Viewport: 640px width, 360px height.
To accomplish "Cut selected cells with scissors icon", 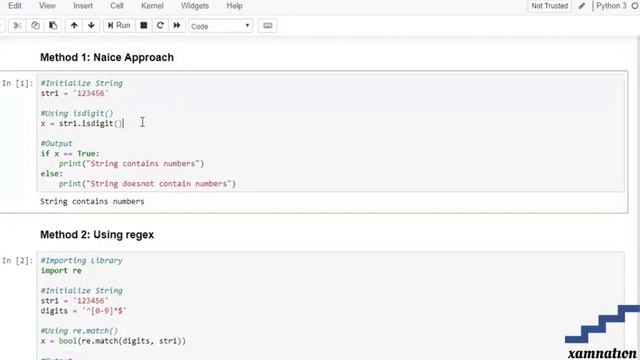I will tap(17, 26).
